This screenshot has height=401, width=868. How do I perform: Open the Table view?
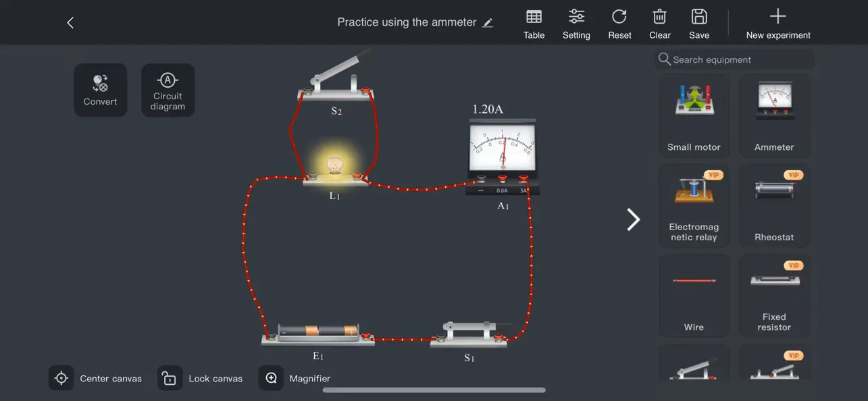pos(534,24)
